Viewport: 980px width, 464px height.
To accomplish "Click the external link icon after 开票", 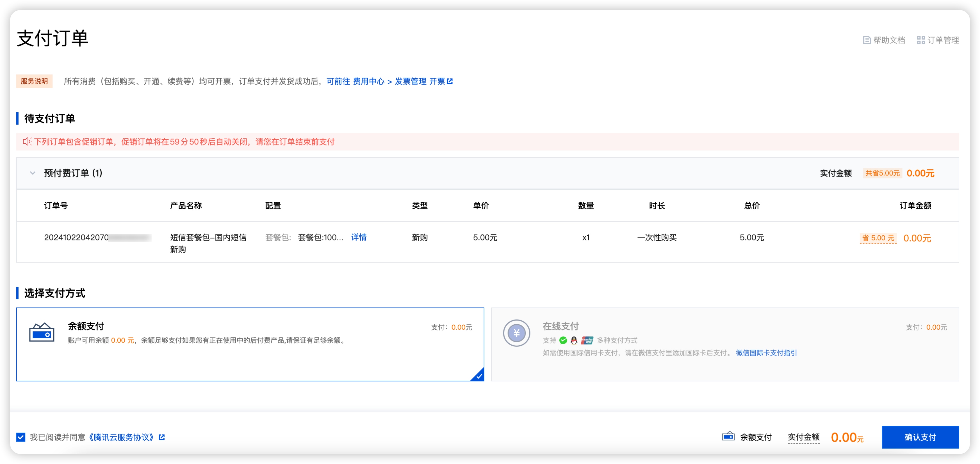I will point(450,81).
